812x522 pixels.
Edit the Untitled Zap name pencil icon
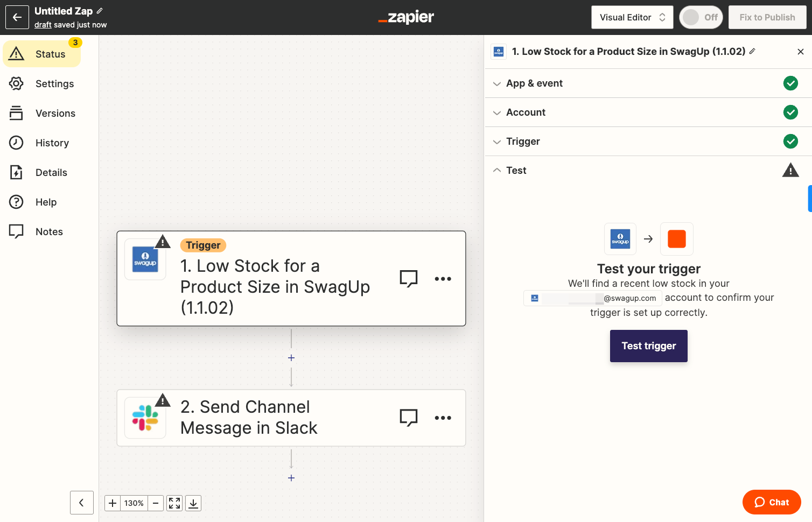click(100, 11)
